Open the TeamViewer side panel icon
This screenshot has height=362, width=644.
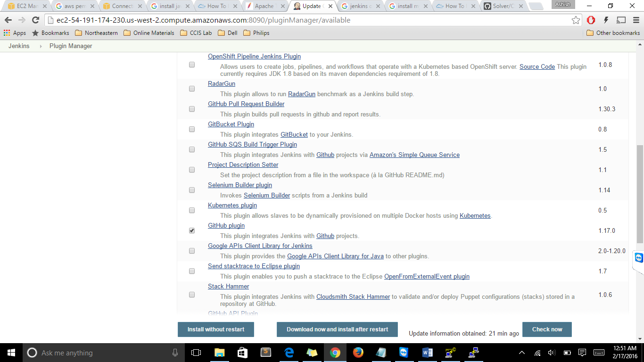click(x=638, y=258)
